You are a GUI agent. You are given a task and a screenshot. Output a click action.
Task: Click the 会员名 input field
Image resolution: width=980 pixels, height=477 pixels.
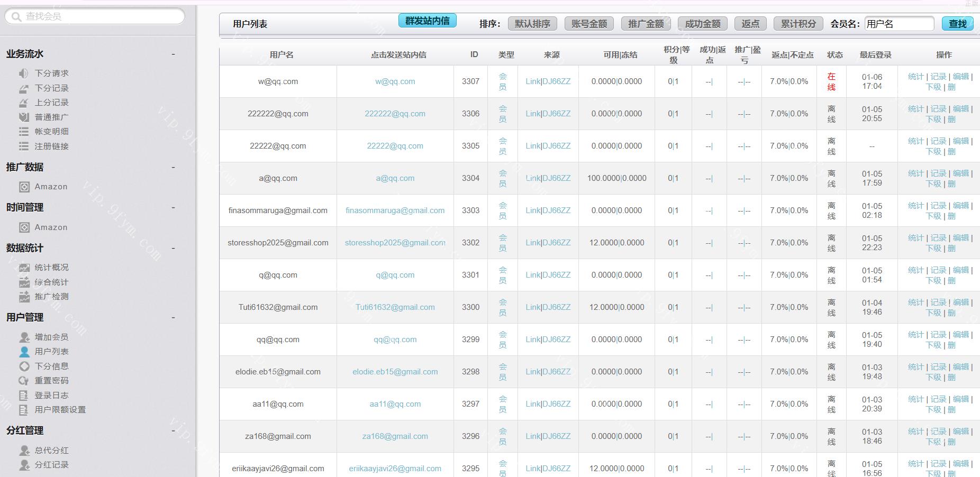click(x=899, y=24)
